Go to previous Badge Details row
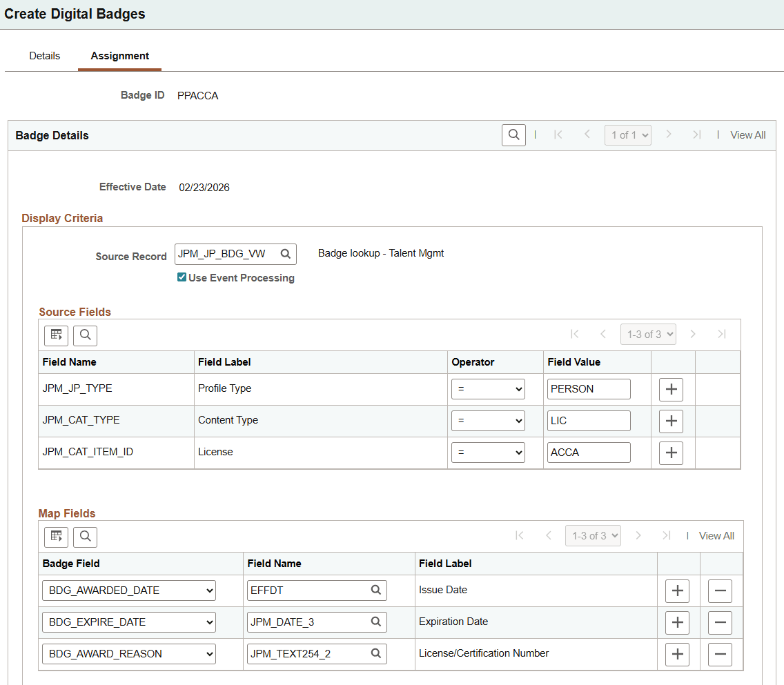784x685 pixels. click(587, 135)
